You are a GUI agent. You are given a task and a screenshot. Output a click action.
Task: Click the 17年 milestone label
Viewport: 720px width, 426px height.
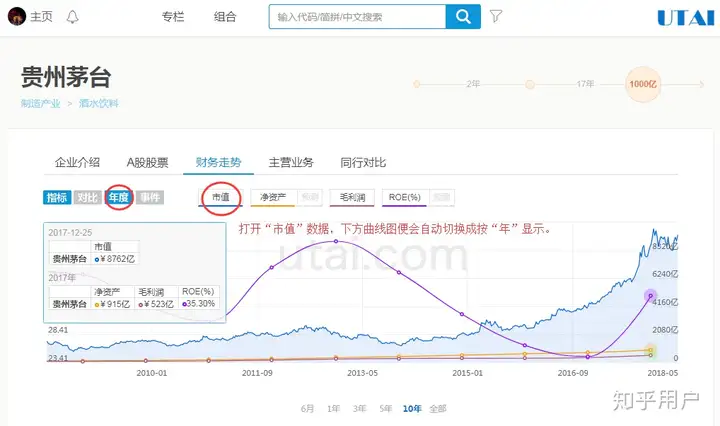585,84
